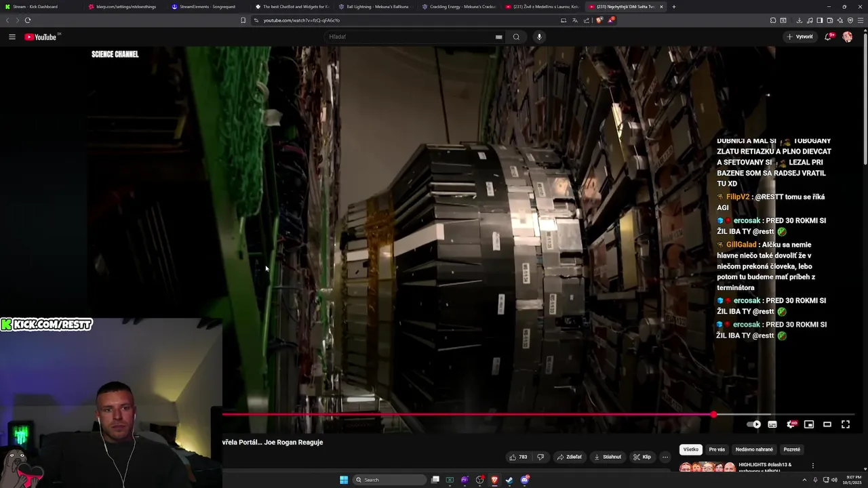Open the HIGHLIGHTS #clash13 recommended video thumbnail
The width and height of the screenshot is (868, 488).
[x=707, y=466]
